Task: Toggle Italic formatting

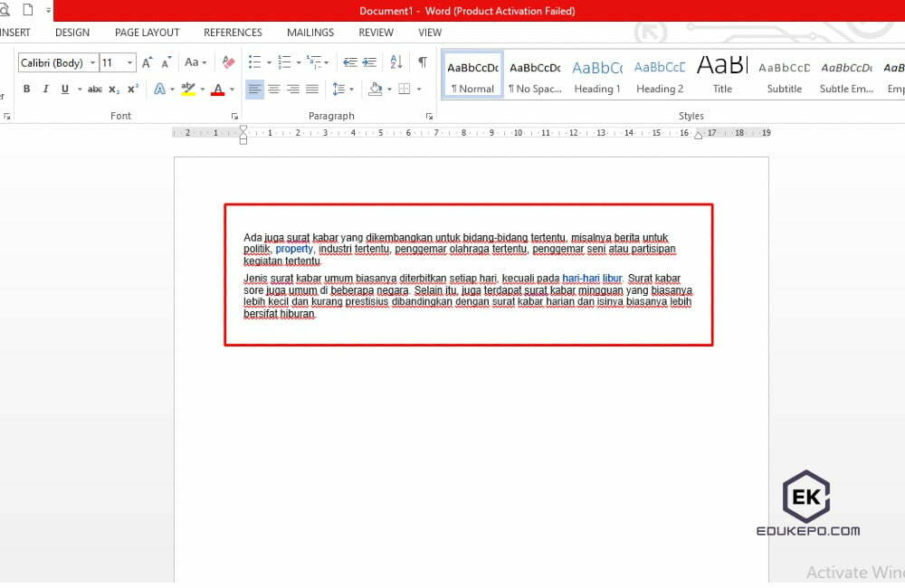Action: point(45,90)
